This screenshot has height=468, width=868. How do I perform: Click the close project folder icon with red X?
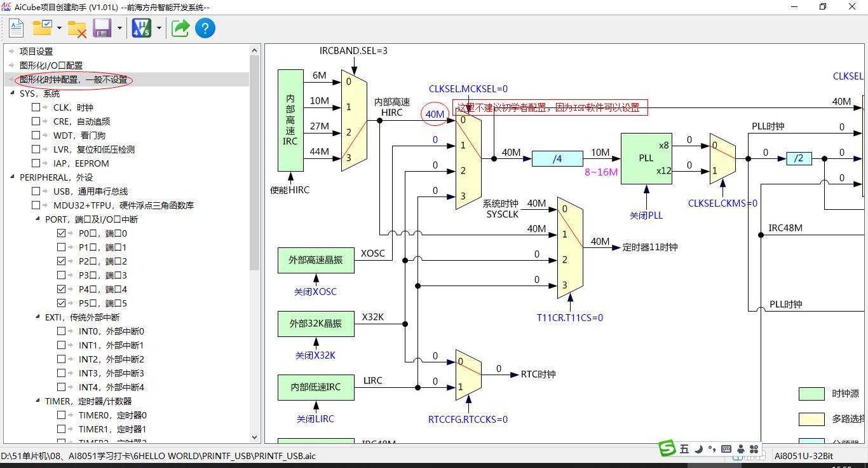[x=77, y=28]
